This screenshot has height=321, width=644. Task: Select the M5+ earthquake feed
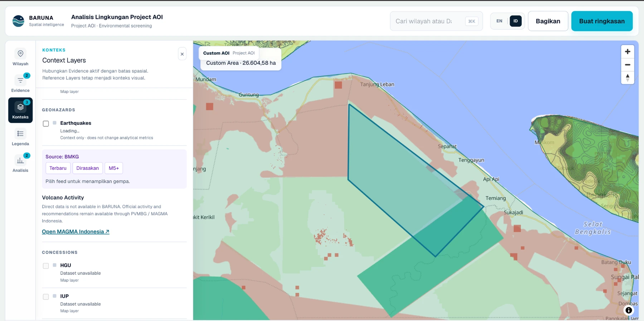pyautogui.click(x=114, y=168)
